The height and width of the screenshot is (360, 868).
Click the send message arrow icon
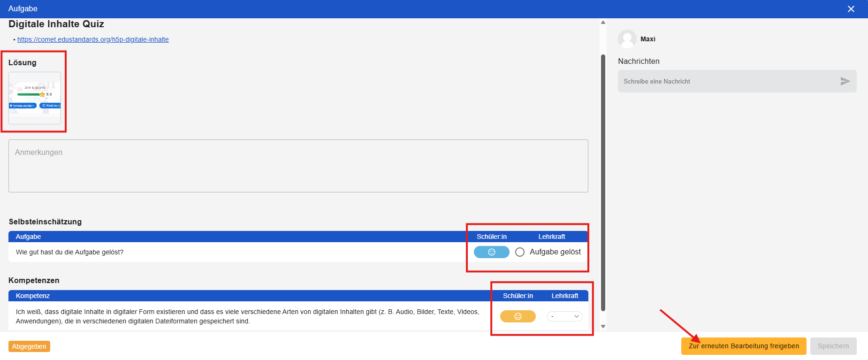point(845,81)
